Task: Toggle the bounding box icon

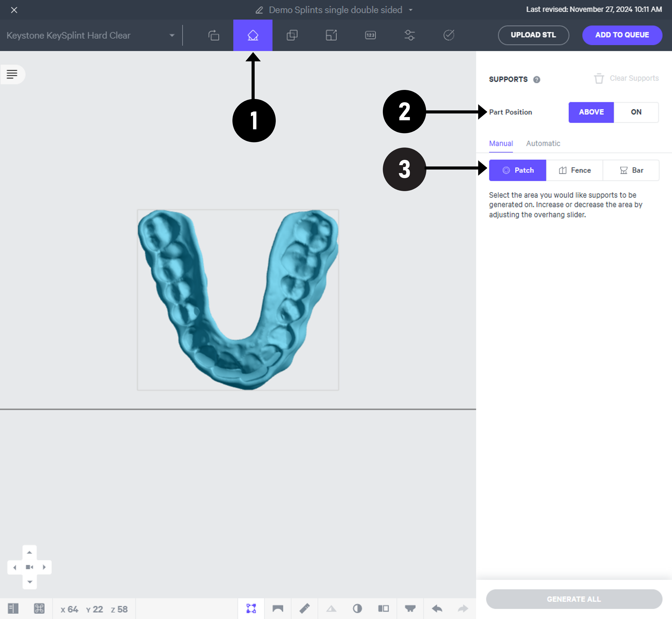Action: pyautogui.click(x=251, y=609)
